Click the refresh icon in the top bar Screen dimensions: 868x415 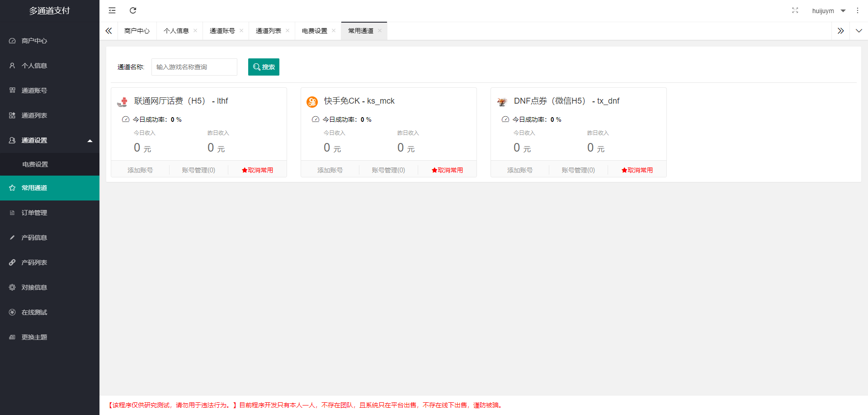click(133, 10)
